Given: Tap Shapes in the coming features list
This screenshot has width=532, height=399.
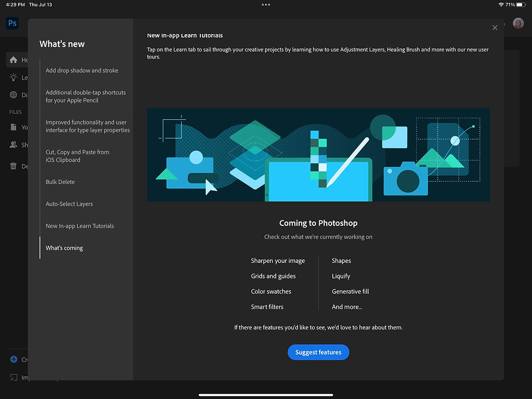Looking at the screenshot, I should 341,261.
